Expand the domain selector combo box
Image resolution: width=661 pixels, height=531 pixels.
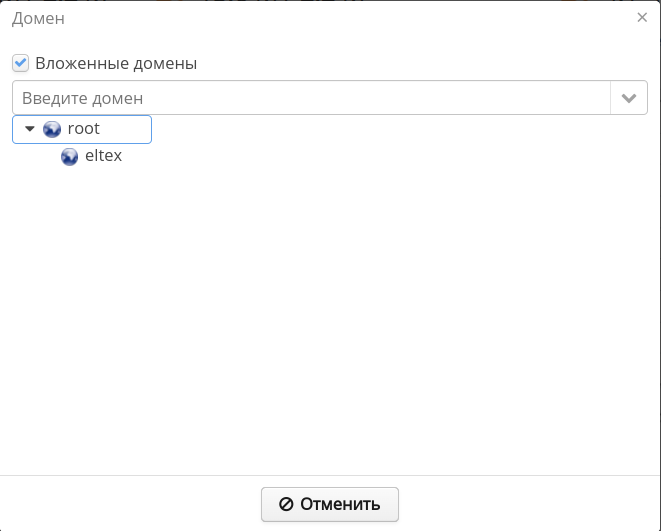point(629,98)
